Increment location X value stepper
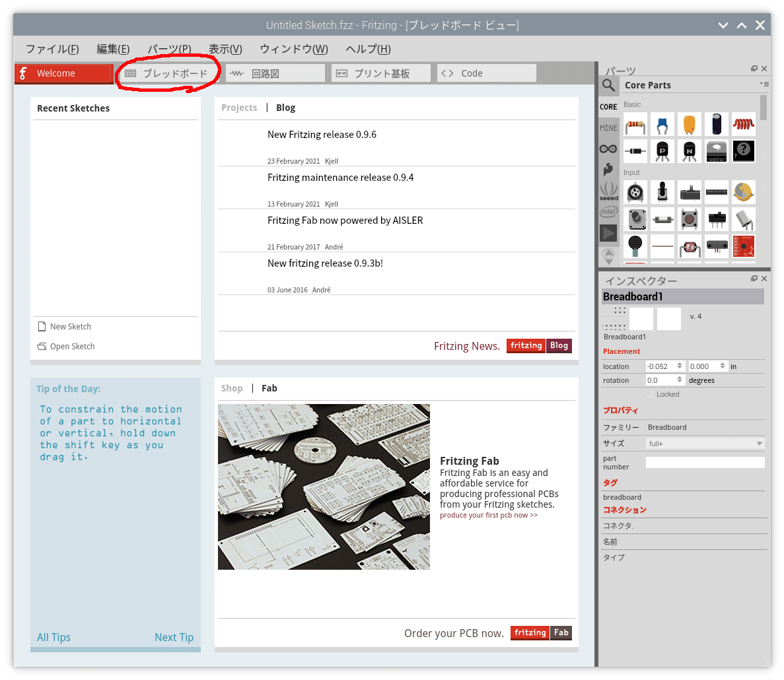Viewport: 784px width, 680px height. [680, 364]
